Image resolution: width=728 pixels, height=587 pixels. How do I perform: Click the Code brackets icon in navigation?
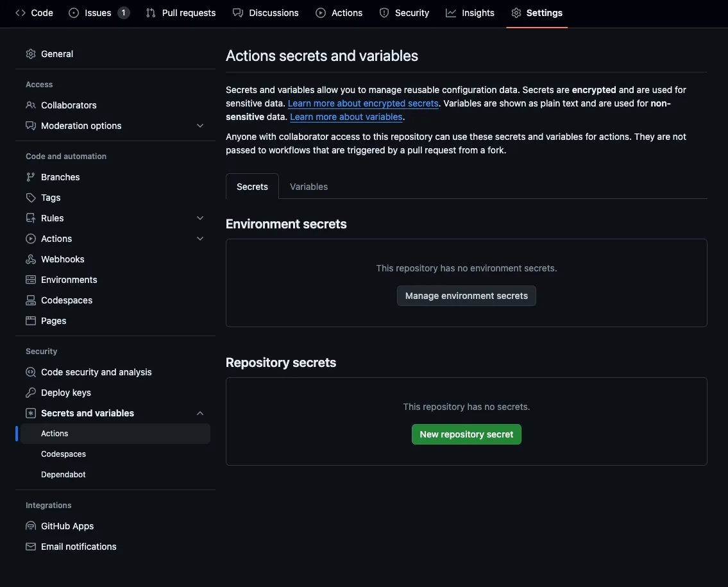(21, 13)
